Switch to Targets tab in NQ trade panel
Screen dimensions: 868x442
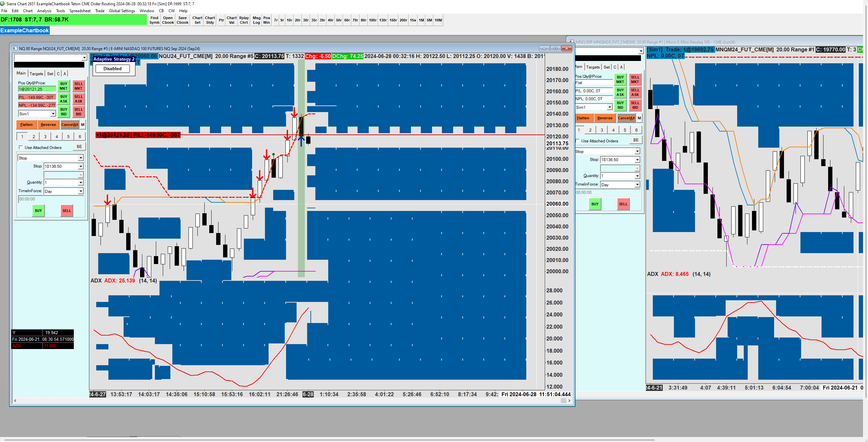pos(36,74)
